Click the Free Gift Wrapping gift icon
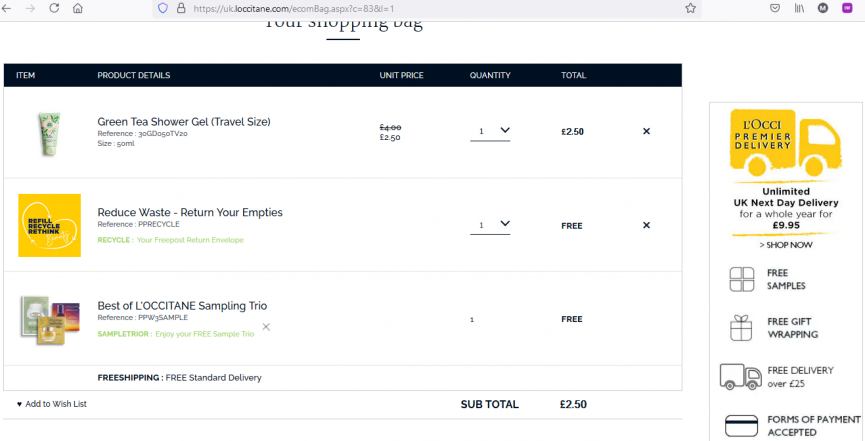865x441 pixels. tap(741, 328)
